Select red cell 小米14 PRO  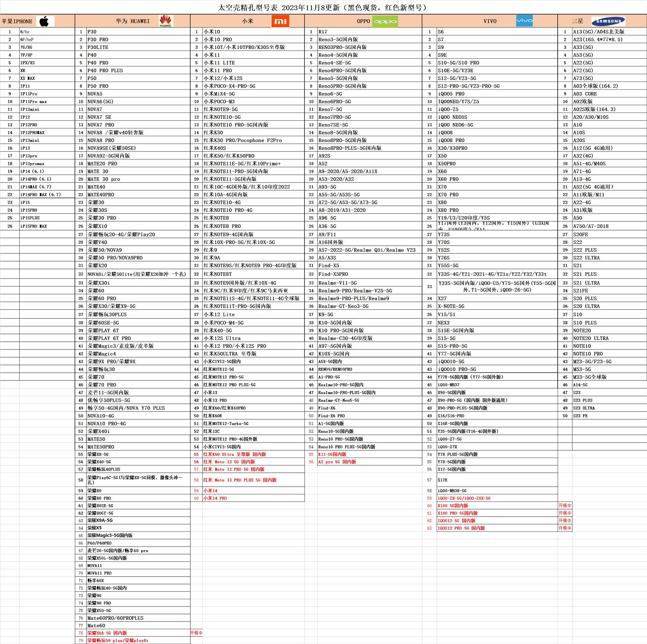[x=253, y=498]
